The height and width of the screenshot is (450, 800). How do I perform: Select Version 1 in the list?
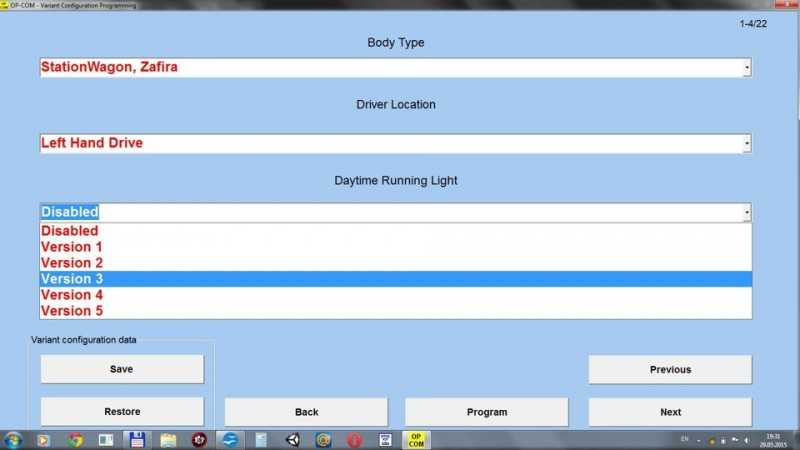[x=395, y=247]
